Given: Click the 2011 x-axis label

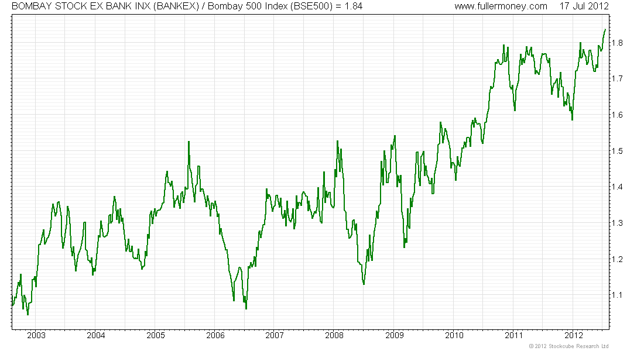Looking at the screenshot, I should coord(513,335).
